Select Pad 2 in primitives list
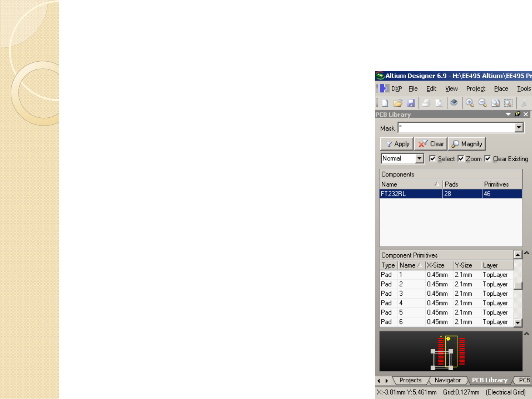This screenshot has width=532, height=399. pyautogui.click(x=446, y=284)
